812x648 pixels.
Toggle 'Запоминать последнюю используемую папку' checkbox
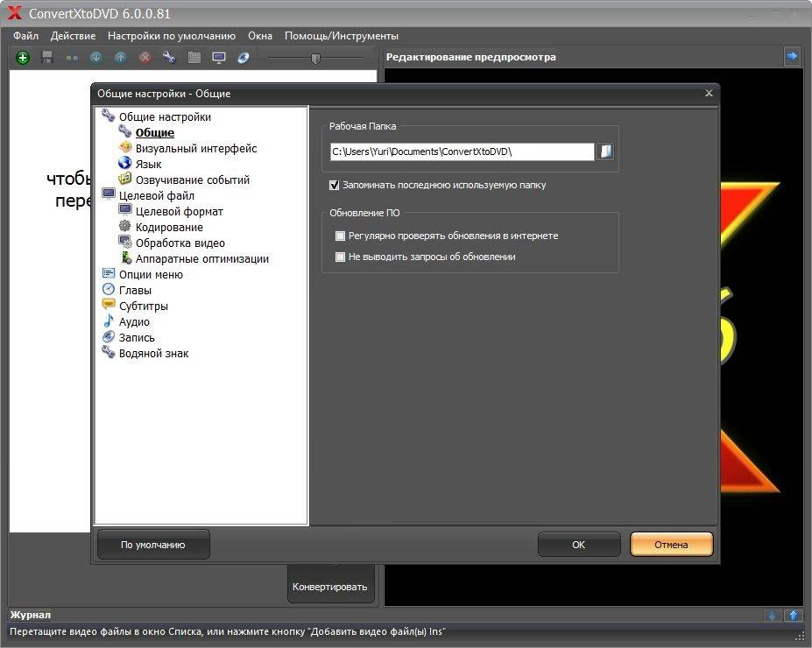335,185
